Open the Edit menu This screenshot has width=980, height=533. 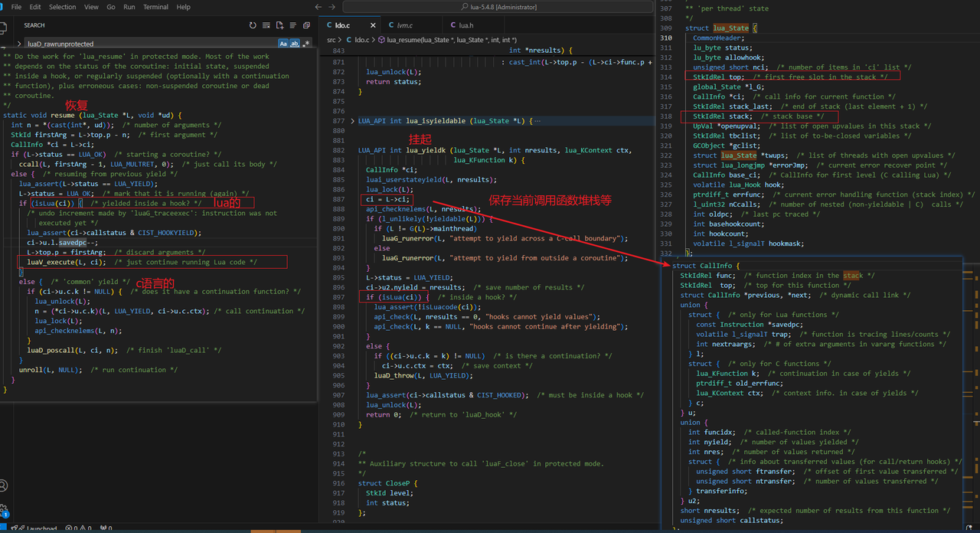36,7
